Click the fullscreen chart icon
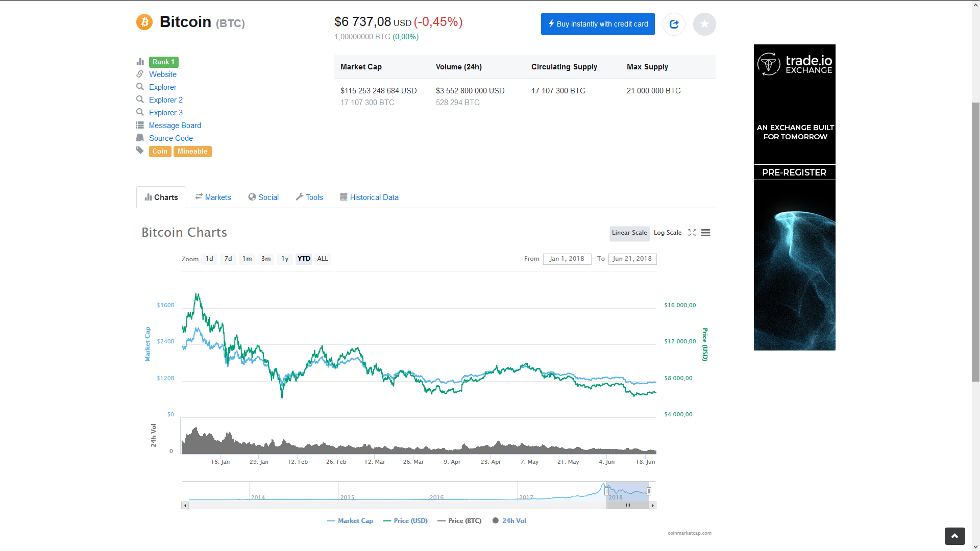Image resolution: width=980 pixels, height=551 pixels. pos(692,233)
